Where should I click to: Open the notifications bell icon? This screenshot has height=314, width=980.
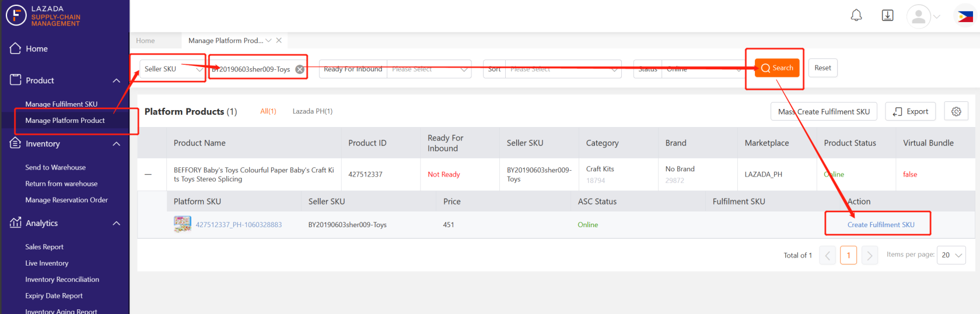click(856, 16)
